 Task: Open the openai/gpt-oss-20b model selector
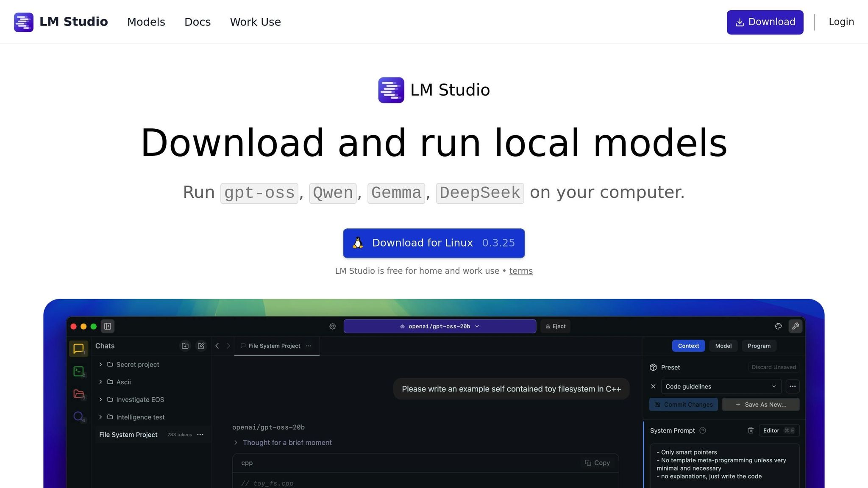point(440,326)
